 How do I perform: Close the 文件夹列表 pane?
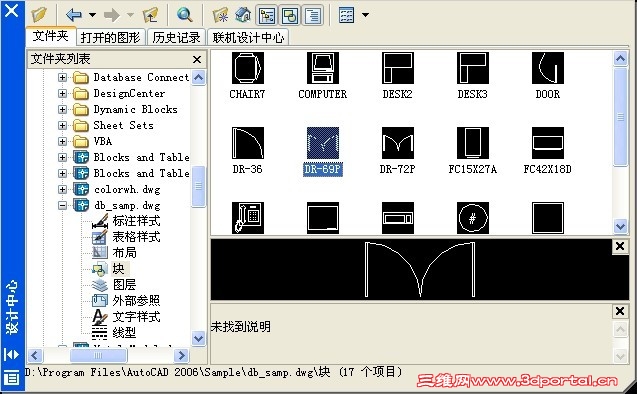[x=197, y=59]
